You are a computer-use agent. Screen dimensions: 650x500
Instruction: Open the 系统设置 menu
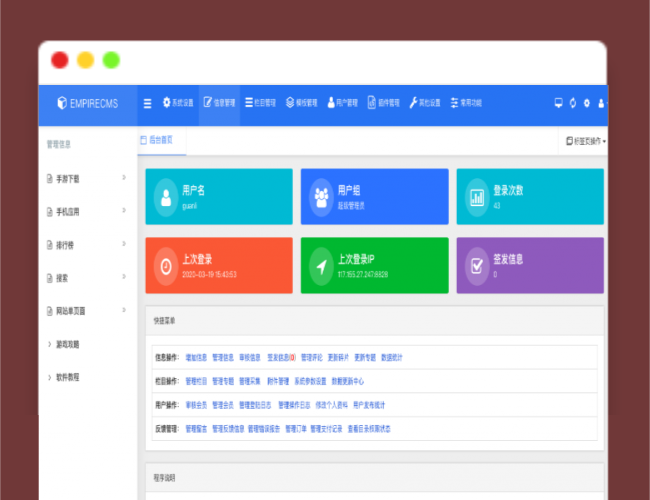click(177, 103)
